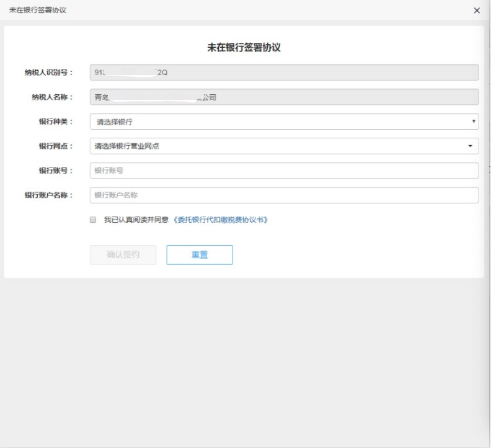The image size is (491, 448).
Task: Click into the 银行账号 input field
Action: pos(284,171)
